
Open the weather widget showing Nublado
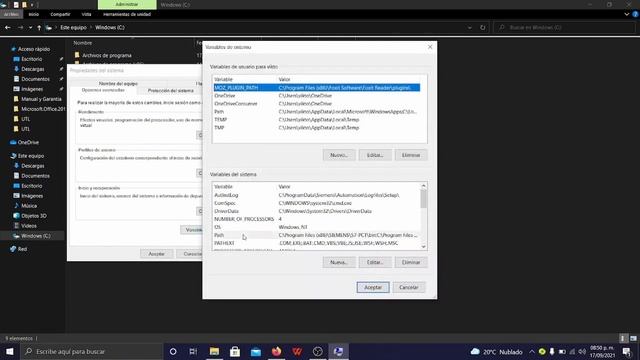pyautogui.click(x=496, y=351)
